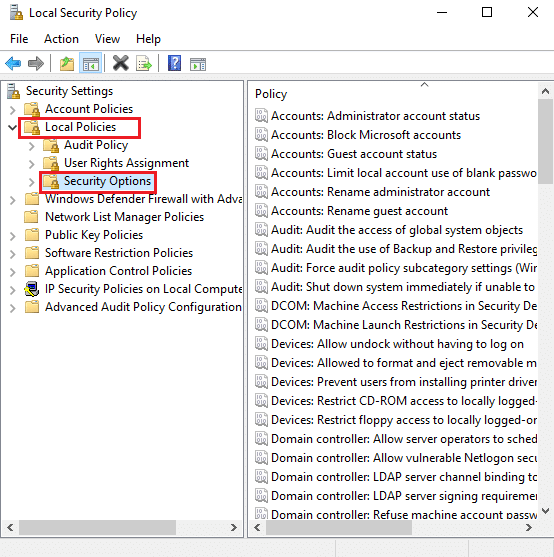Expand the Security Options node arrow
Screen dimensions: 554x557
[31, 182]
